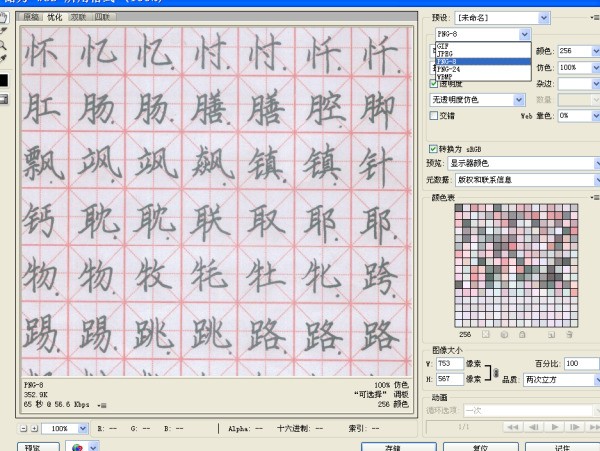Switch to the 原稿 tab

point(31,17)
